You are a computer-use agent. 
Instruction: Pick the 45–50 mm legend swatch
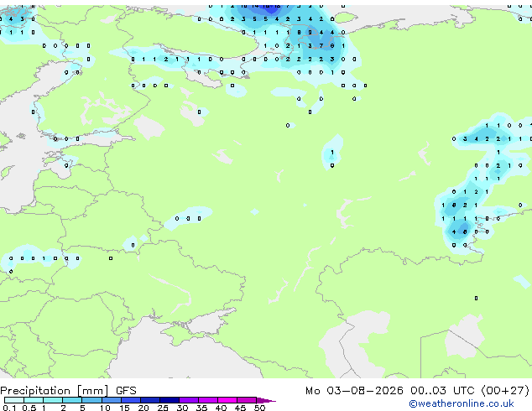(x=247, y=400)
